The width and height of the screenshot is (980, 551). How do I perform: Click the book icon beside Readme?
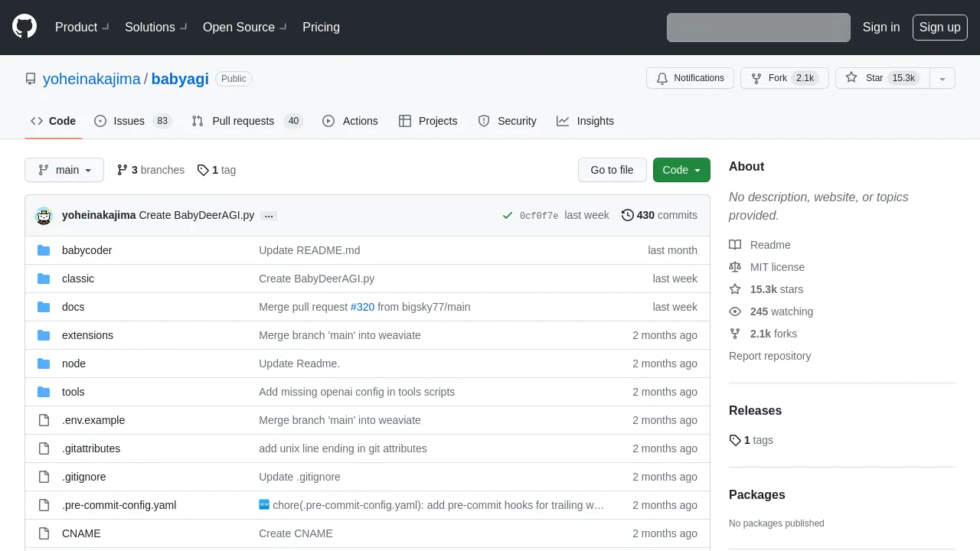tap(735, 245)
